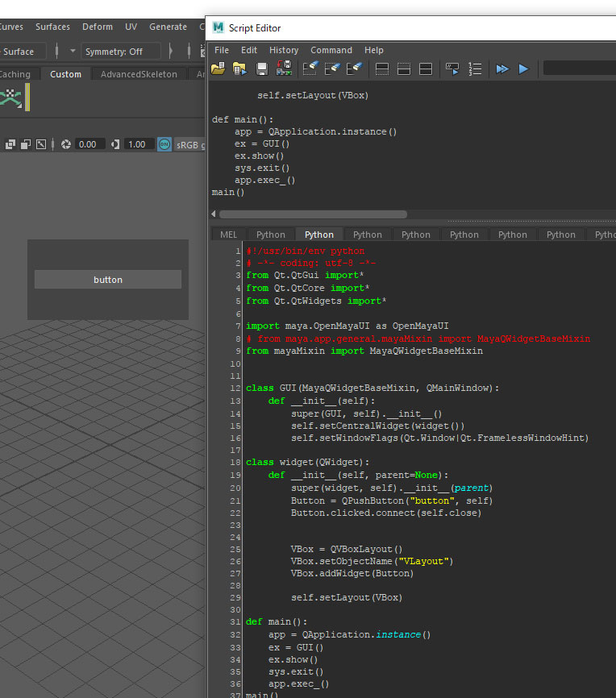Screen dimensions: 616x698
Task: Switch to the MEL script tab
Action: [229, 235]
